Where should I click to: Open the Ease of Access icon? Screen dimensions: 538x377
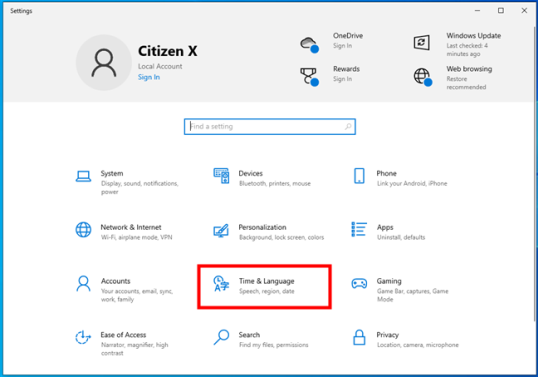coord(83,338)
